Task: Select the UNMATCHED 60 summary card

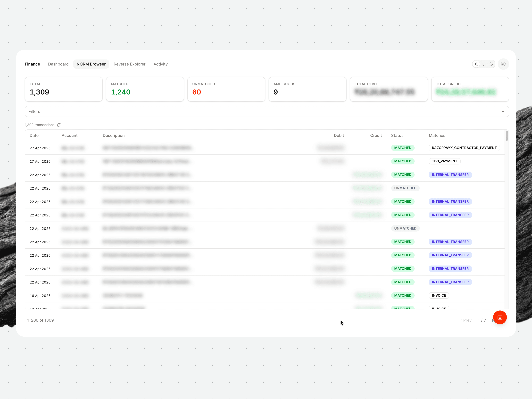Action: coord(226,89)
